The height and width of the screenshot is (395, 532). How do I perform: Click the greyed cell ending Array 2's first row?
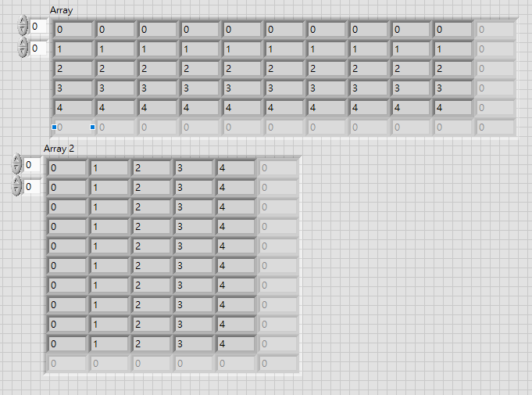[278, 168]
